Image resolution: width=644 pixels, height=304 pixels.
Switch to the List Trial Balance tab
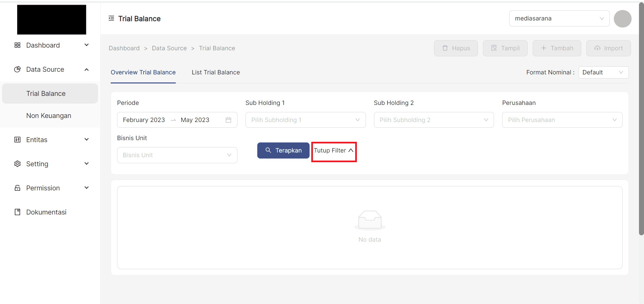point(216,72)
